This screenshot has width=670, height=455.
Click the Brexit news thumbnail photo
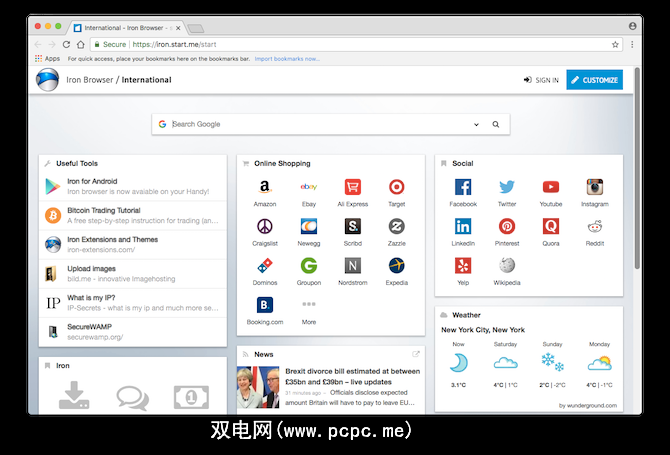click(x=258, y=387)
